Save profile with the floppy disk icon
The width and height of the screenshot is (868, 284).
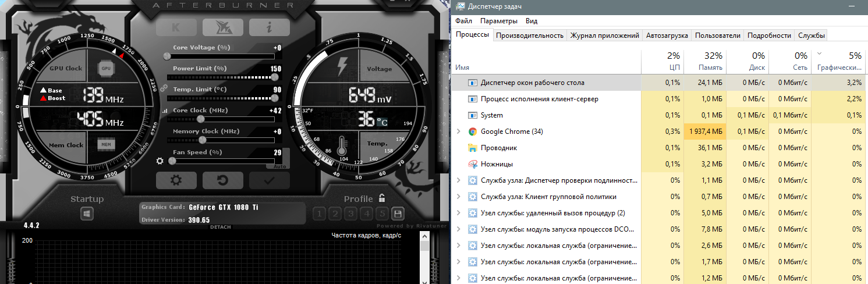click(398, 214)
